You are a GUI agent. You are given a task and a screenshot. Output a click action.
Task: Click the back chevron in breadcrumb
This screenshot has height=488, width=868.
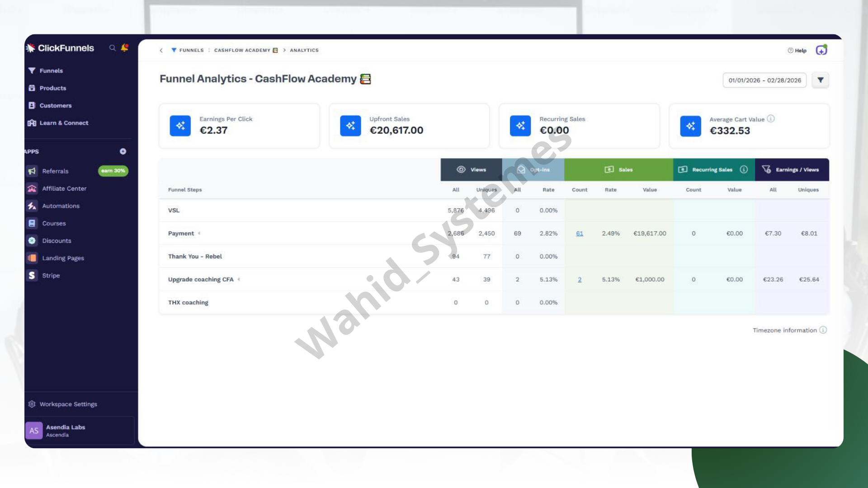pyautogui.click(x=161, y=51)
